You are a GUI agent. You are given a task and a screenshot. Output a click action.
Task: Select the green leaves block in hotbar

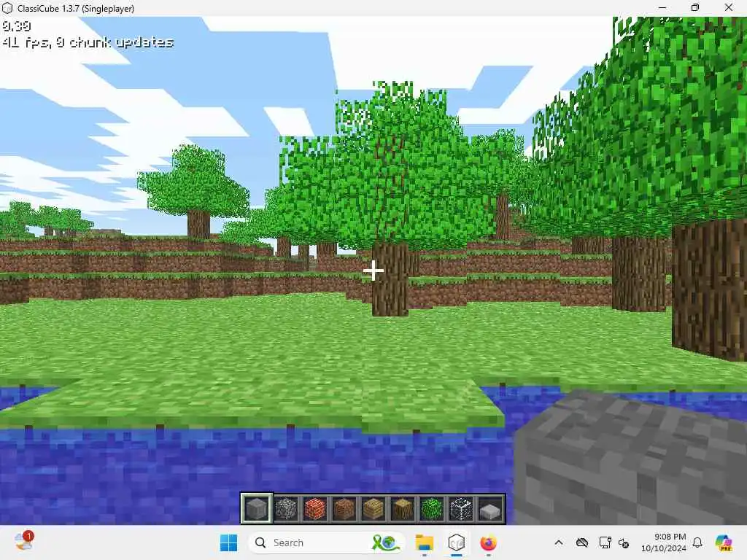click(432, 508)
